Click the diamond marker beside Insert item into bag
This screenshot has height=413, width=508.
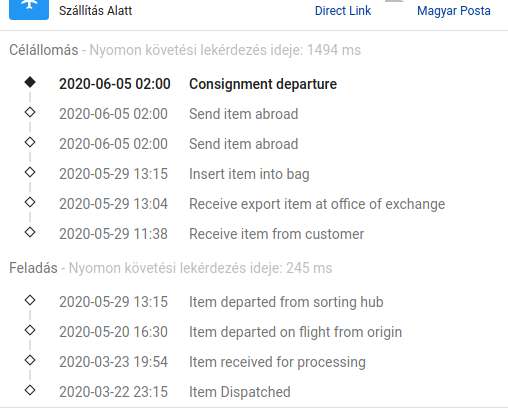coord(30,172)
